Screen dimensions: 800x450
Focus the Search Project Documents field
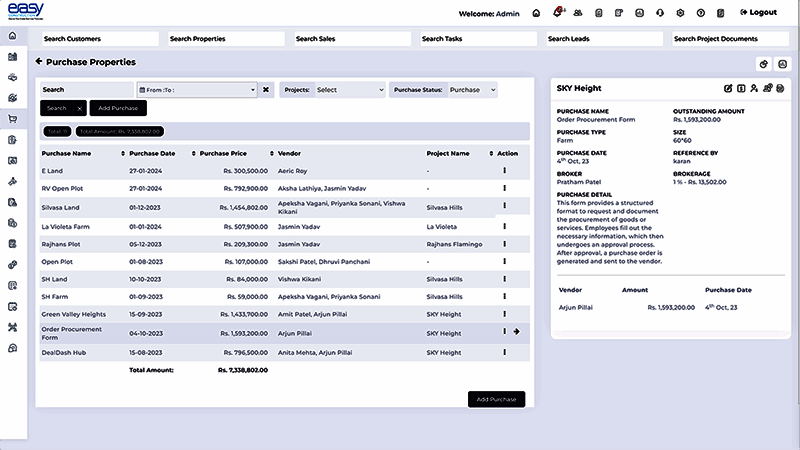[730, 39]
